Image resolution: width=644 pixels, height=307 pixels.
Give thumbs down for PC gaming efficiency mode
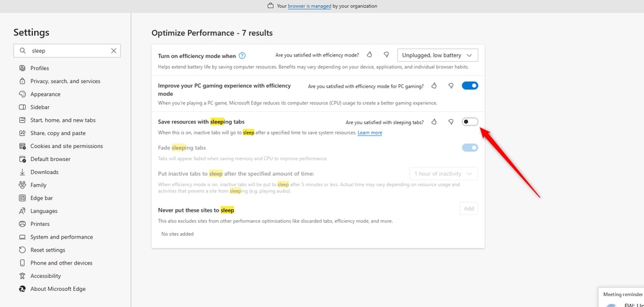[x=451, y=86]
